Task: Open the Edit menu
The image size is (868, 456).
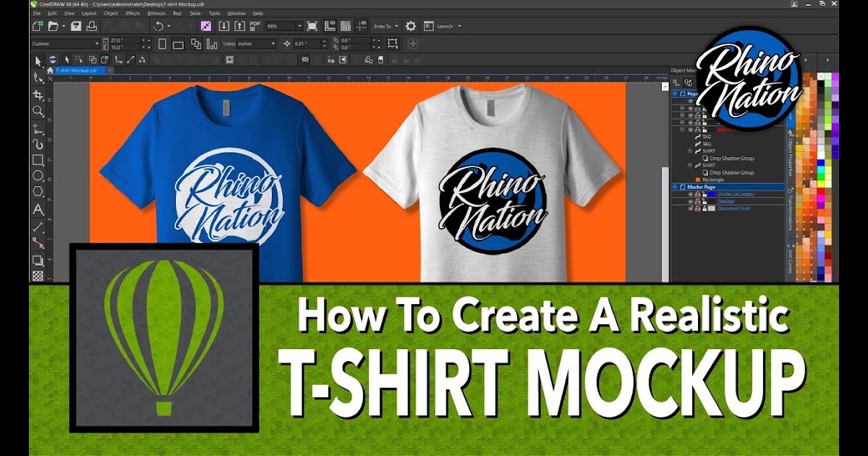Action: [52, 13]
